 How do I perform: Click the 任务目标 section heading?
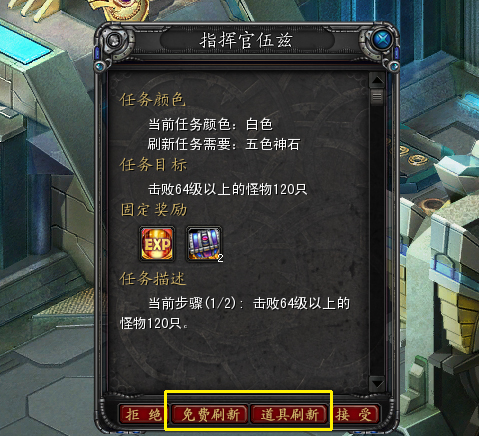click(x=153, y=165)
